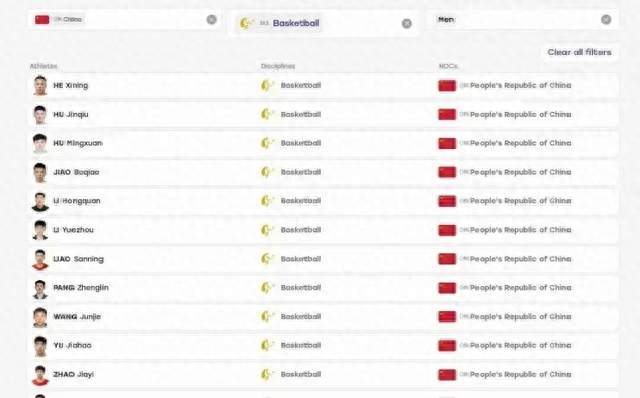Image resolution: width=640 pixels, height=398 pixels.
Task: Click China flag in HU Jinqiu row
Action: point(447,115)
